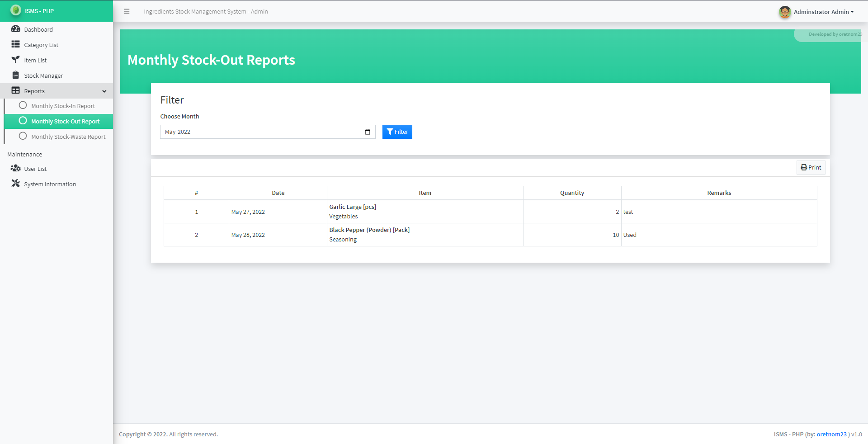This screenshot has width=868, height=444.
Task: Open the Item List page
Action: tap(57, 60)
